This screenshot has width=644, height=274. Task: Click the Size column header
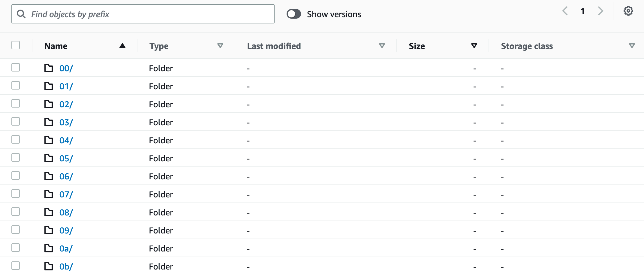417,46
